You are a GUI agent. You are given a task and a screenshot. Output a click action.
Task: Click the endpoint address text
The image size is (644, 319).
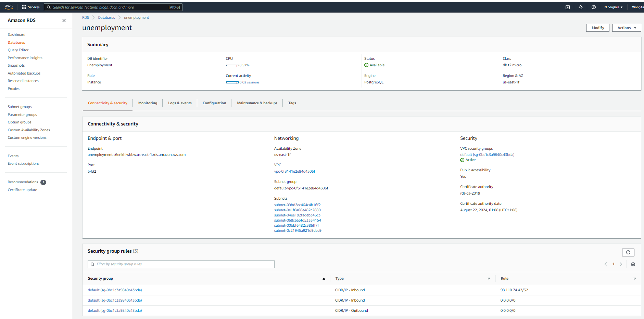(137, 155)
